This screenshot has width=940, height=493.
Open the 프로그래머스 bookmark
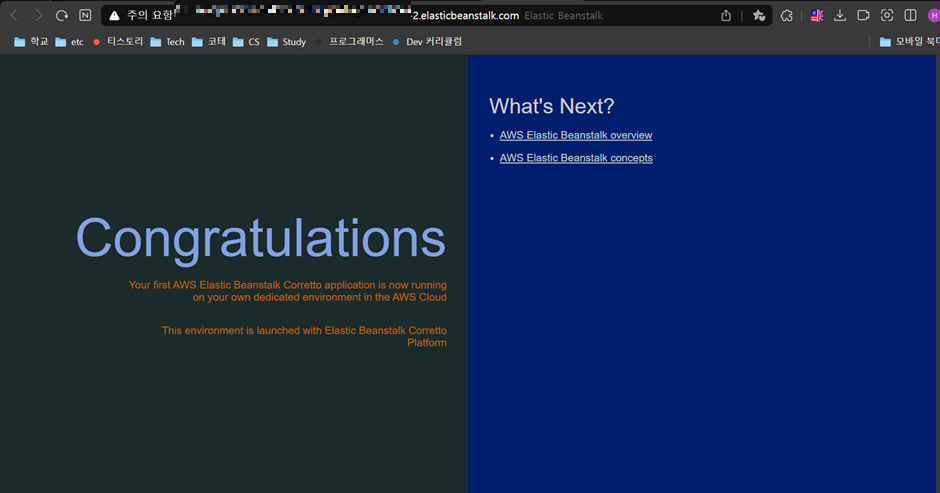click(x=350, y=41)
